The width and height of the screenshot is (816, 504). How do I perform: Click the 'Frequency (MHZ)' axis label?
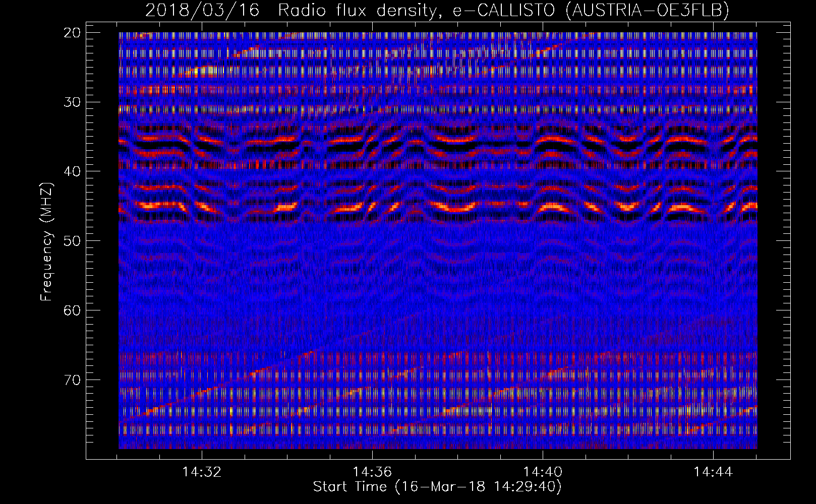coord(46,242)
